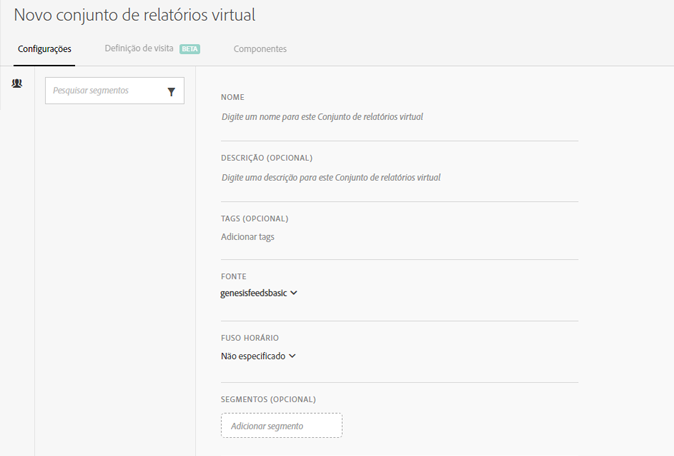Click the Nome input field
Screen dimensions: 674x456
pyautogui.click(x=399, y=117)
